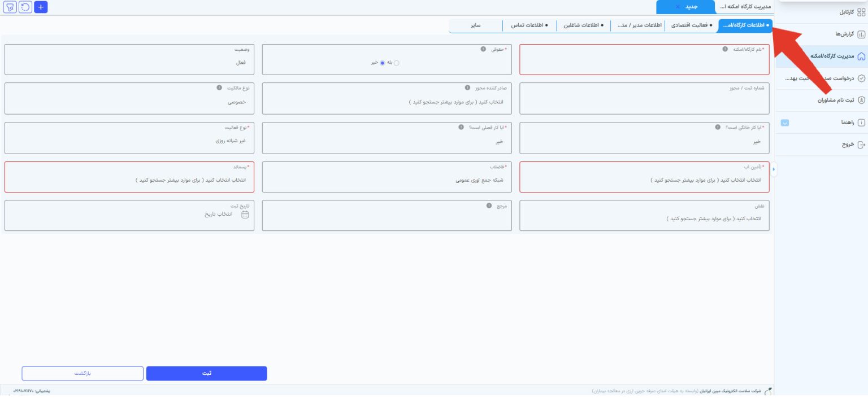The width and height of the screenshot is (868, 398).
Task: Open the پسماند dropdown
Action: point(129,177)
